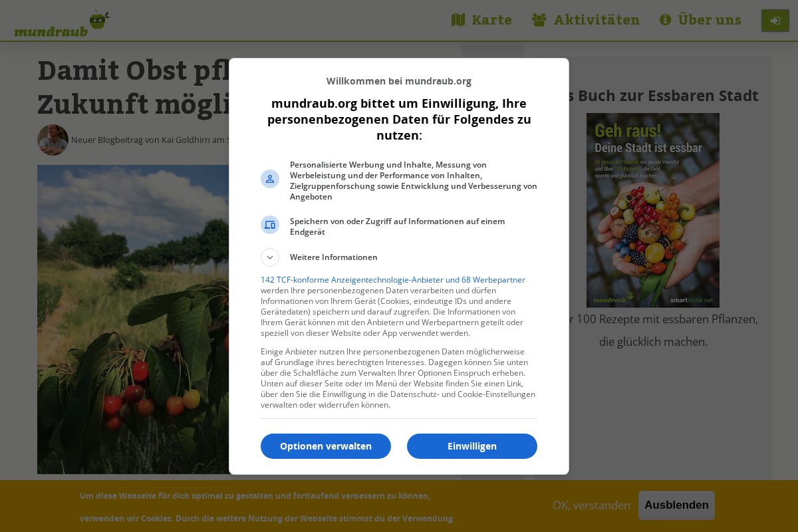This screenshot has width=798, height=532.
Task: Click the Optionen verwalten button
Action: (x=326, y=446)
